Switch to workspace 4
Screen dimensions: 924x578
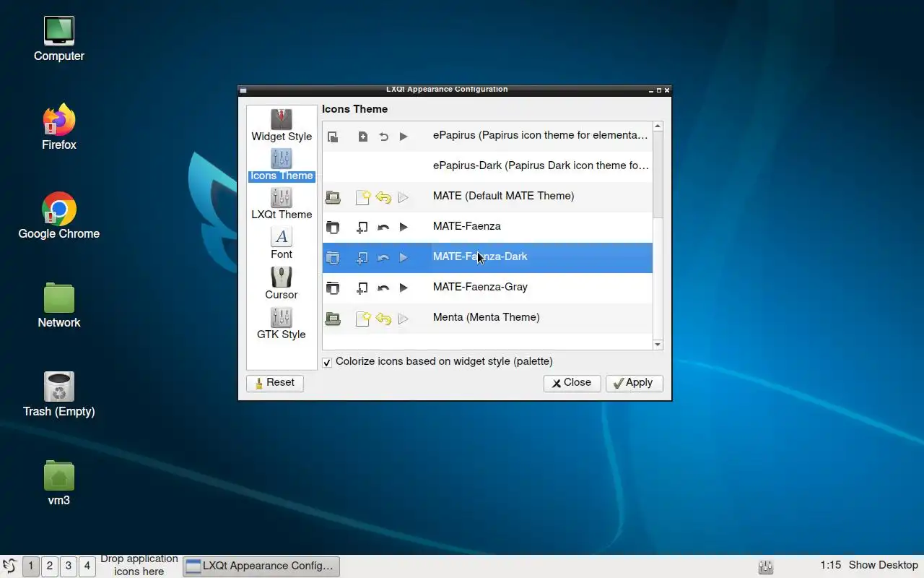87,566
